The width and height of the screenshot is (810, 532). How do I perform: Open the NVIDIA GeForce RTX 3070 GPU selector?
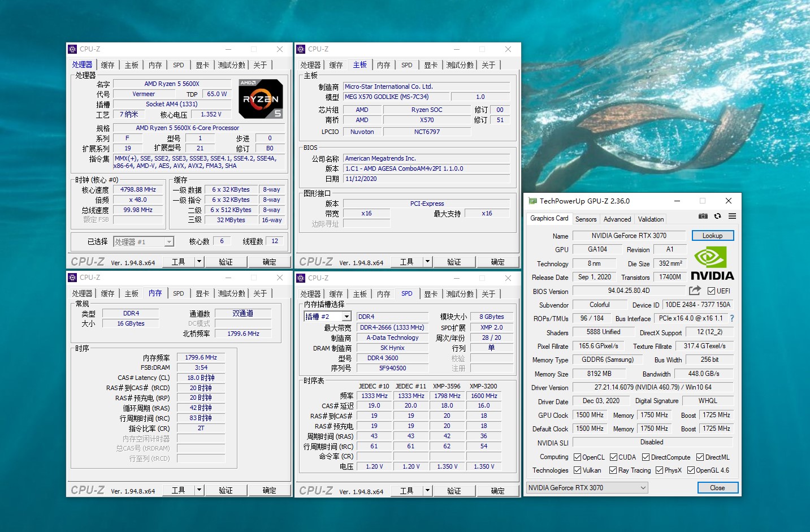[587, 487]
